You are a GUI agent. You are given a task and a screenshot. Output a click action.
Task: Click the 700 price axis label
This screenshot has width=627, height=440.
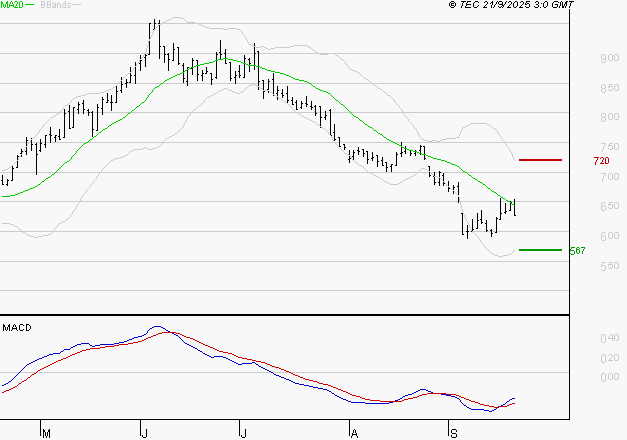pos(610,176)
